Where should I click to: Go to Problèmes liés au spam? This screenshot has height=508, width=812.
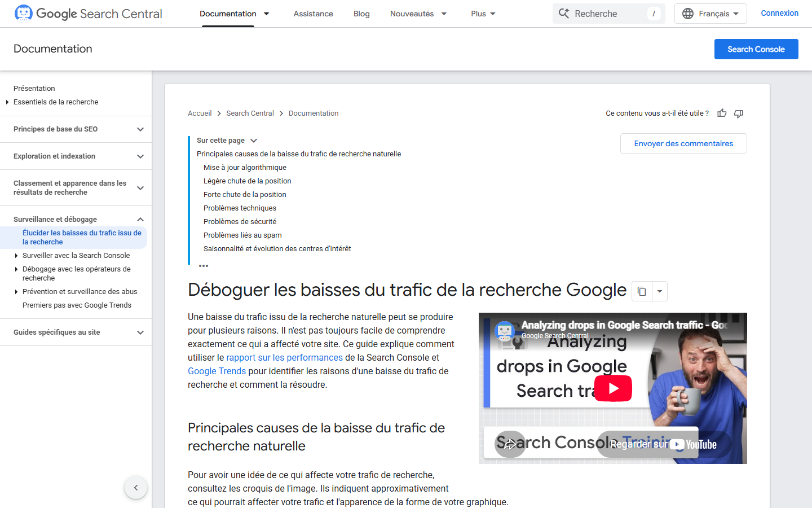click(242, 235)
